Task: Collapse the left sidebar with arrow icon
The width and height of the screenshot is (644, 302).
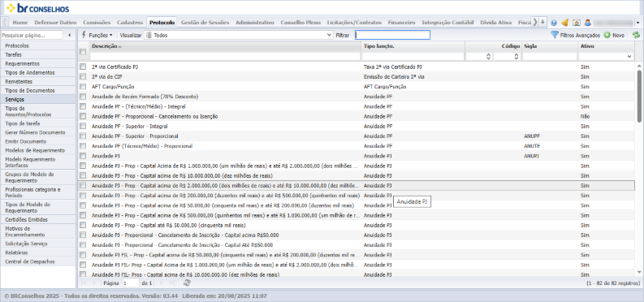Action: click(69, 35)
